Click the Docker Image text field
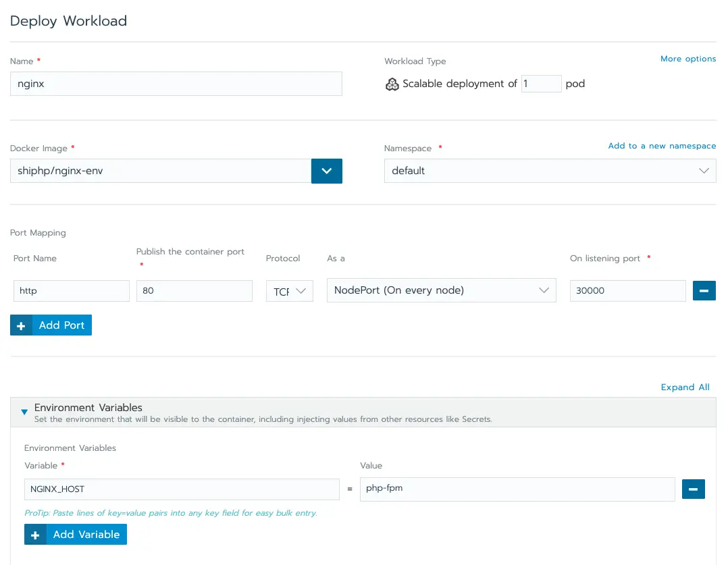 tap(160, 171)
